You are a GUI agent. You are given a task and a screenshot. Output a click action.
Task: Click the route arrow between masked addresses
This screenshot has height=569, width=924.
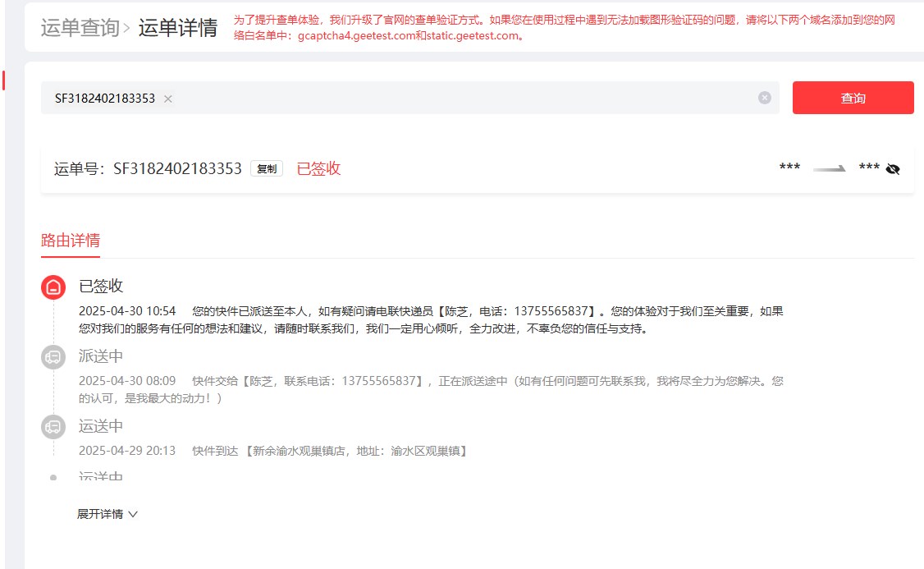[829, 168]
